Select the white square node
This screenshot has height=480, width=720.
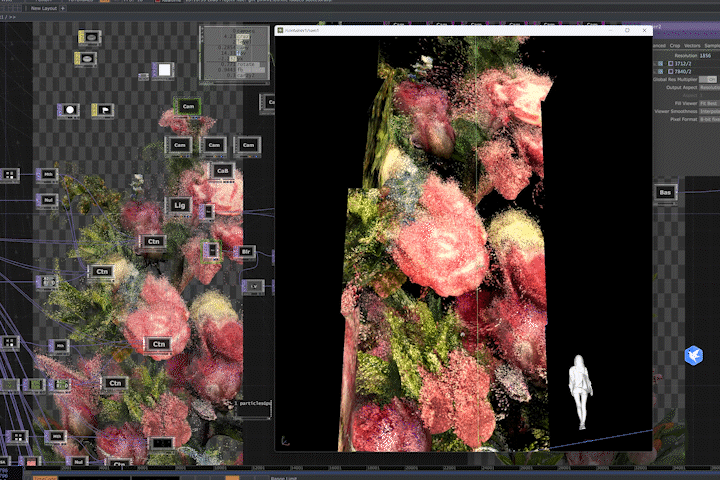click(163, 70)
